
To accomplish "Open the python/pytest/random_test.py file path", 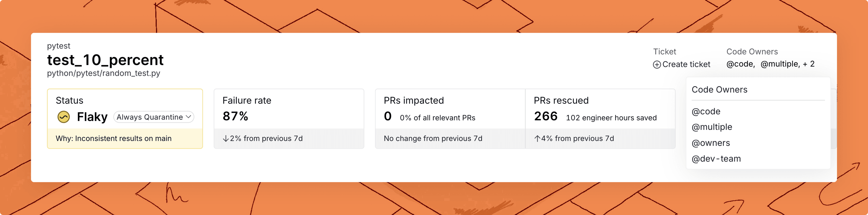I will (104, 73).
